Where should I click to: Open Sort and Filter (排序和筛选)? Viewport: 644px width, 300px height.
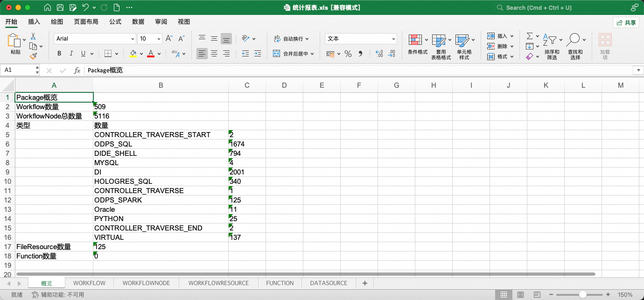pos(553,47)
